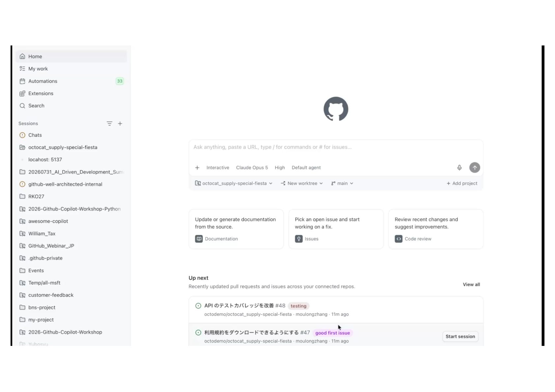This screenshot has height=392, width=555.
Task: Change the Interactive mode selector
Action: [x=218, y=168]
